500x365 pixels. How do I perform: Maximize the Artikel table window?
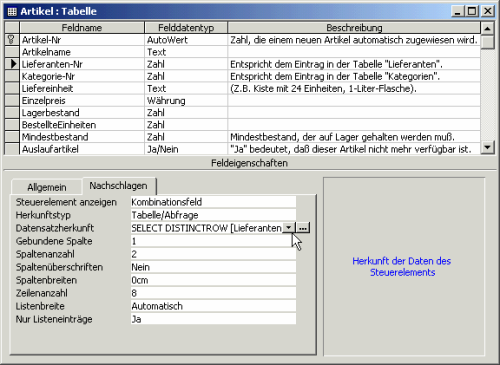tap(472, 11)
